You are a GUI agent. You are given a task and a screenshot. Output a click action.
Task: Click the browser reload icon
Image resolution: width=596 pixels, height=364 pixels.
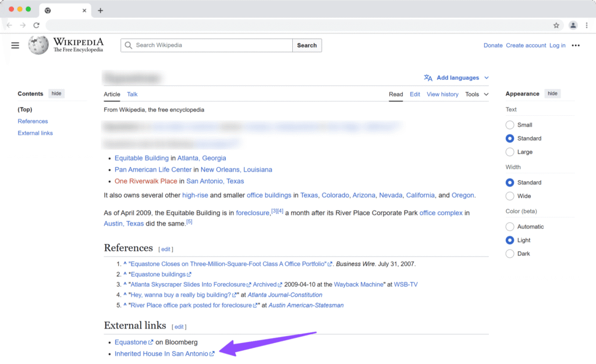[x=36, y=26]
